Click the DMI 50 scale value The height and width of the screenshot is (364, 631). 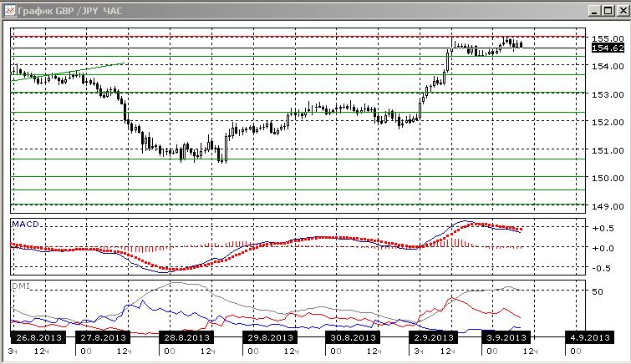(x=598, y=291)
